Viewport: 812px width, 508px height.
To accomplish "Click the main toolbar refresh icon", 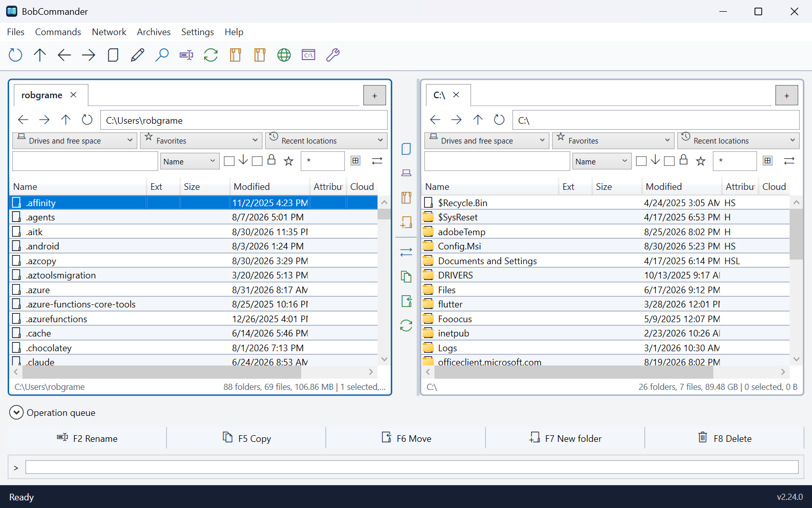I will tap(16, 55).
